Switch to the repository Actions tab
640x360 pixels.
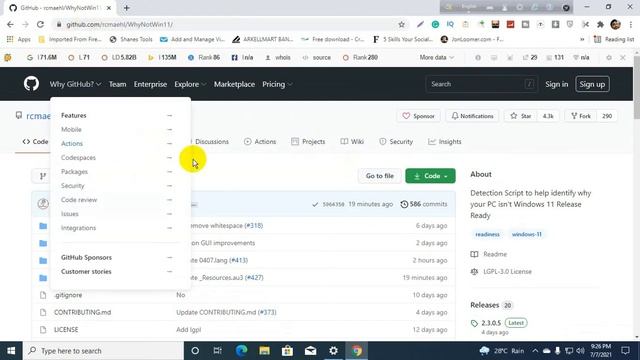click(260, 142)
